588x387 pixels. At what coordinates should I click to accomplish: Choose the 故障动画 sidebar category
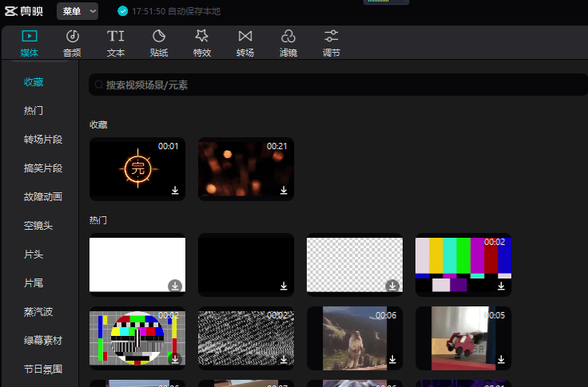(42, 196)
